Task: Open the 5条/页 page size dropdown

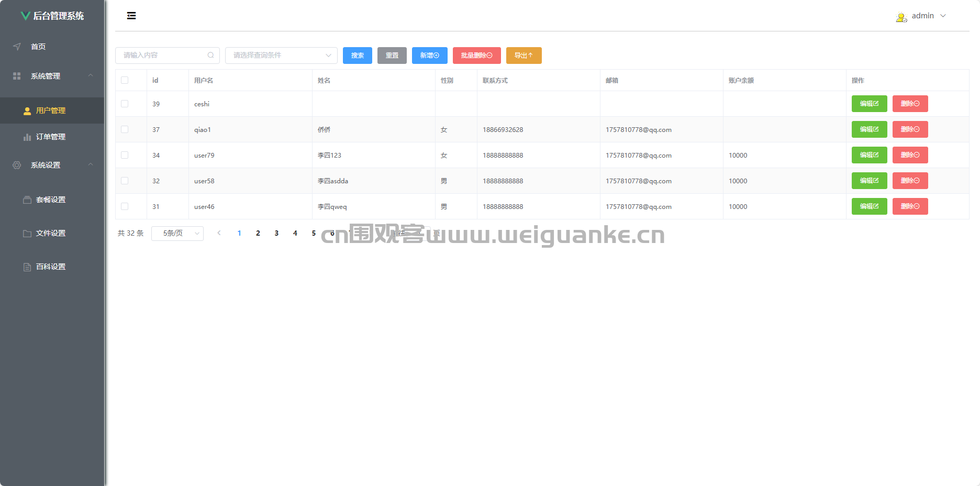Action: pos(177,234)
